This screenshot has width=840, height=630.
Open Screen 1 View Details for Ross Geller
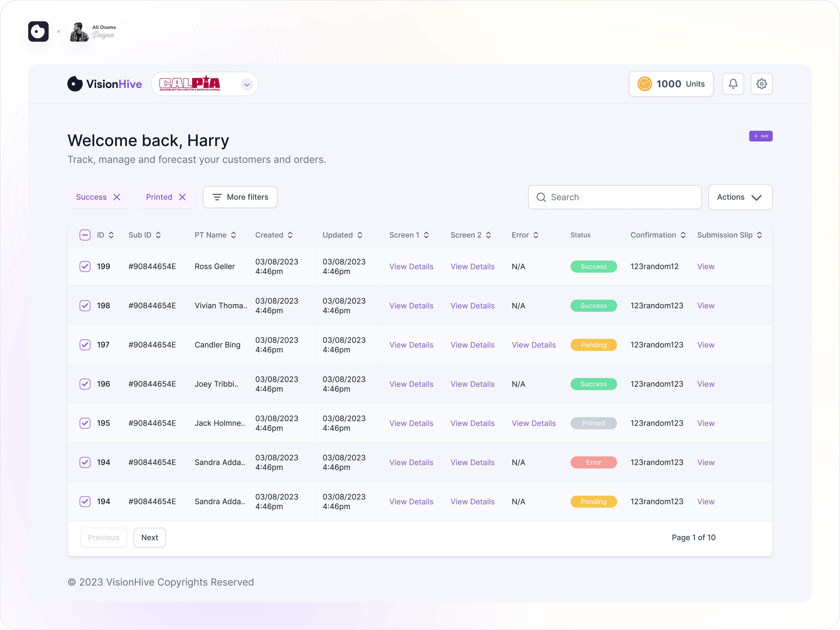point(411,267)
